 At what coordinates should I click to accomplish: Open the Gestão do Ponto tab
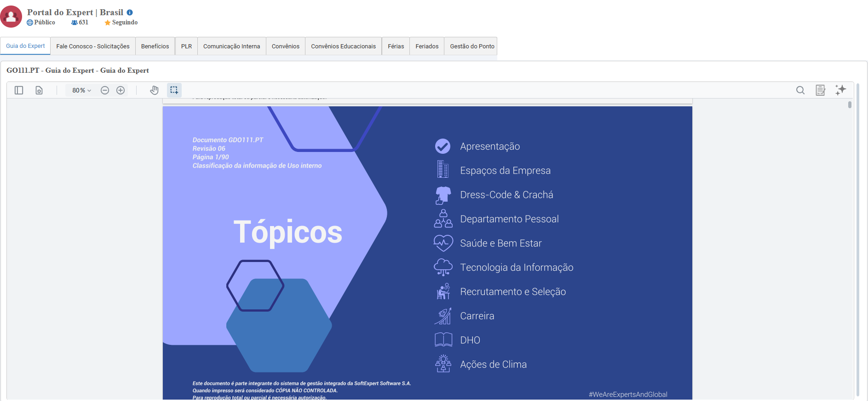click(x=472, y=46)
